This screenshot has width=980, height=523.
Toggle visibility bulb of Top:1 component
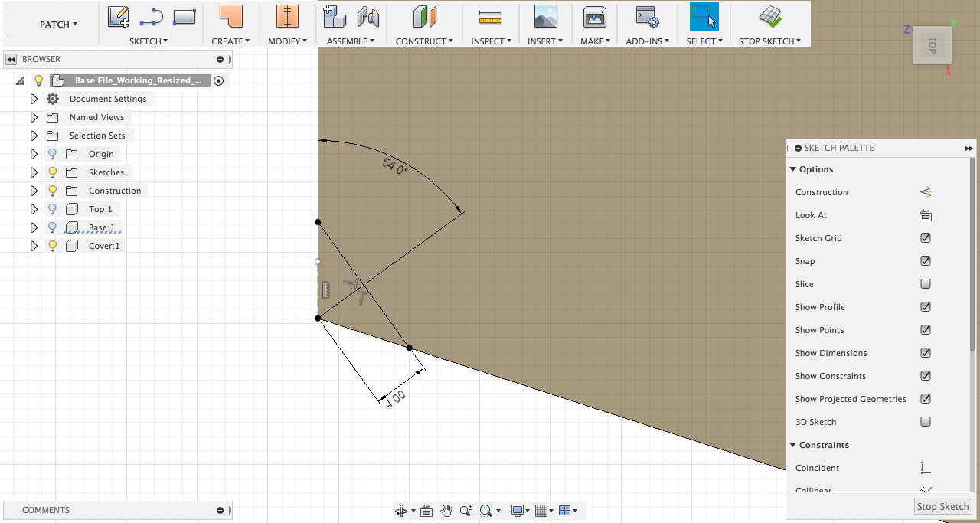[x=53, y=209]
